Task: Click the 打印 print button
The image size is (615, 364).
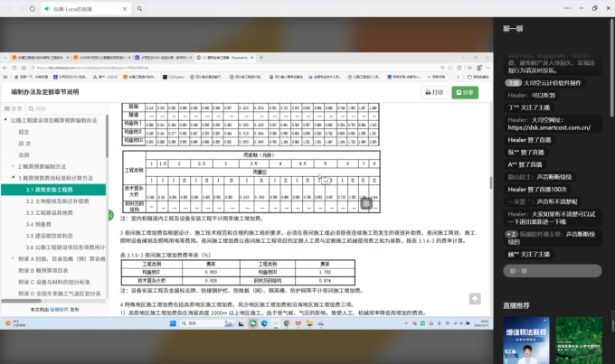Action: pos(434,92)
